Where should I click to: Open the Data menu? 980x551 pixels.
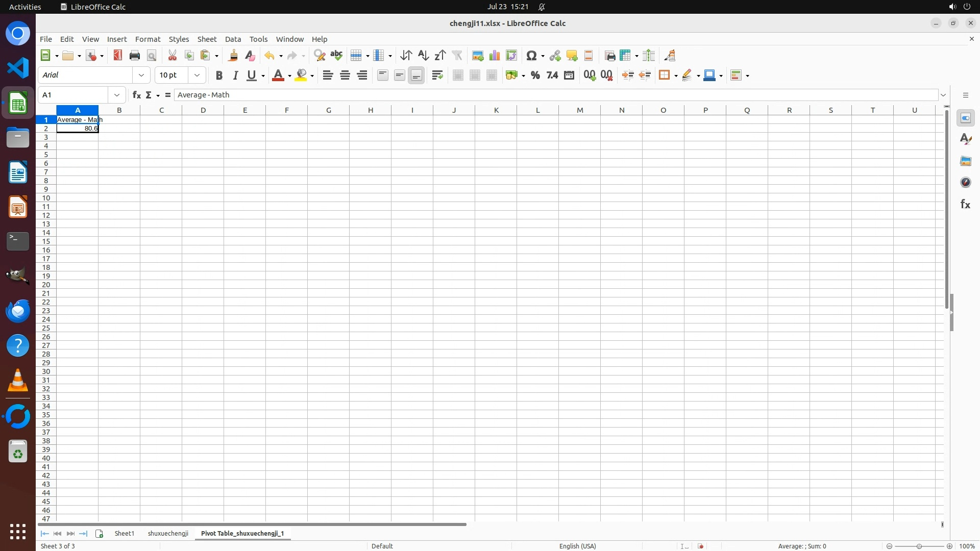[233, 39]
